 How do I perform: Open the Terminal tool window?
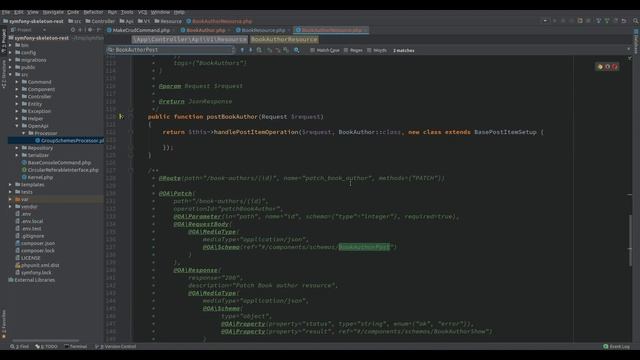point(76,347)
